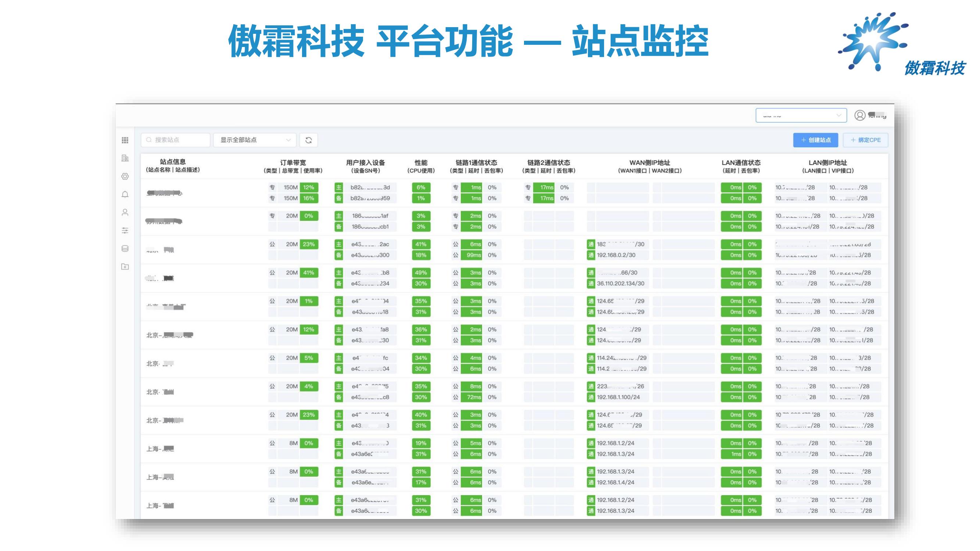Open the sliders configuration sidebar icon

click(x=125, y=230)
